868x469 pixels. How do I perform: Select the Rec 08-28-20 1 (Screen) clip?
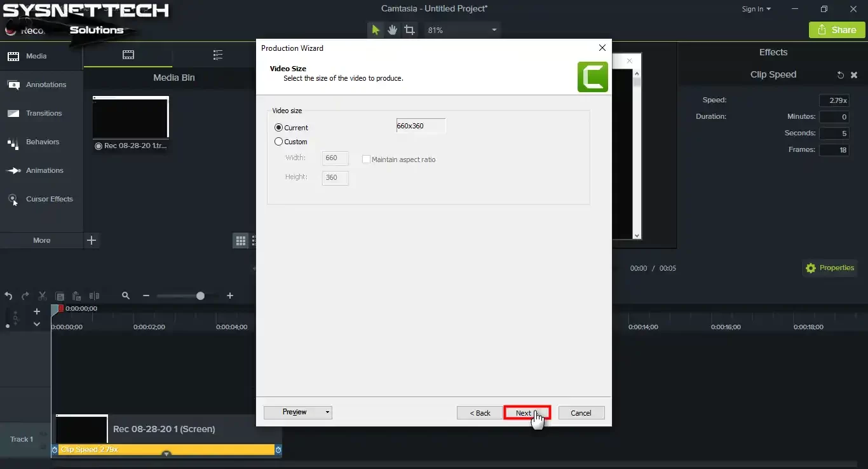[165, 429]
